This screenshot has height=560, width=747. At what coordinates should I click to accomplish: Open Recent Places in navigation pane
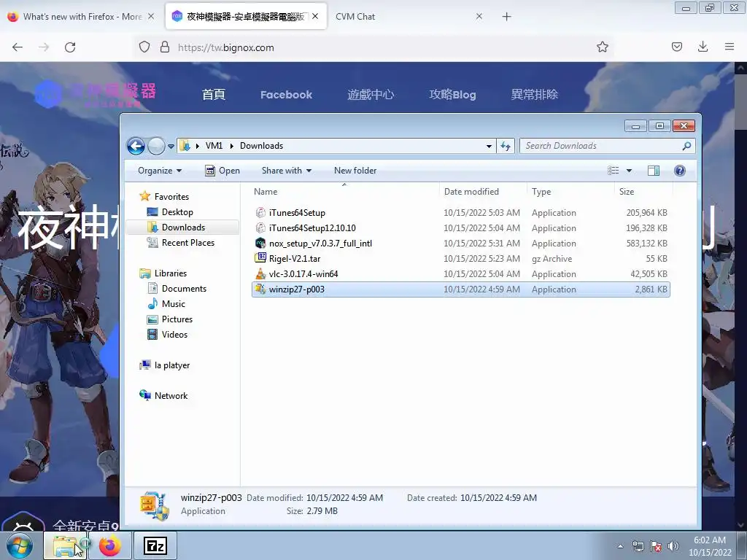click(187, 242)
